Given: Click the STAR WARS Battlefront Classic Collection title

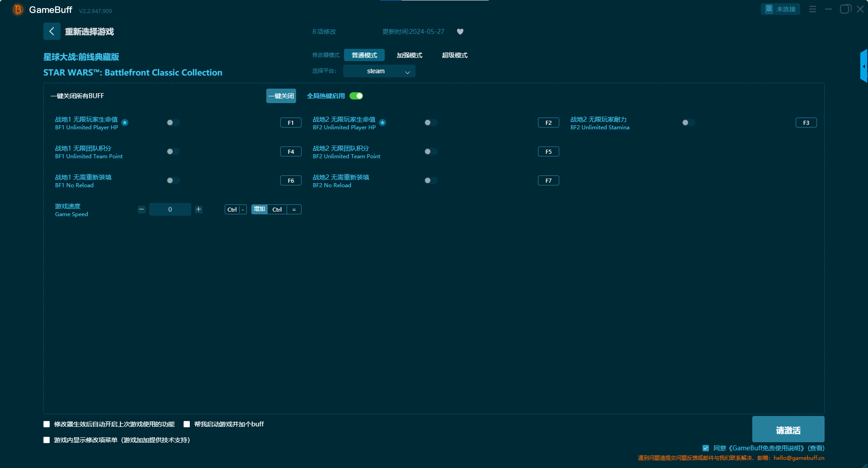Looking at the screenshot, I should pos(133,72).
